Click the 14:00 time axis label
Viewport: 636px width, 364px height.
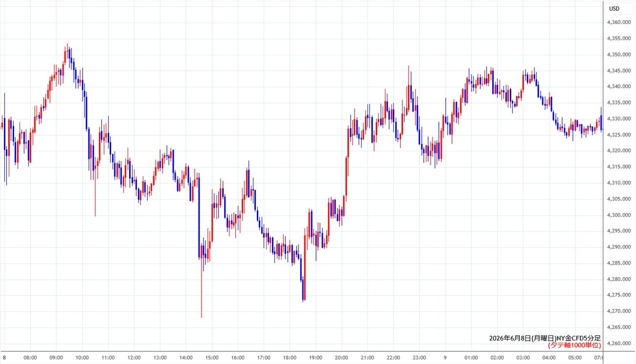tap(186, 358)
